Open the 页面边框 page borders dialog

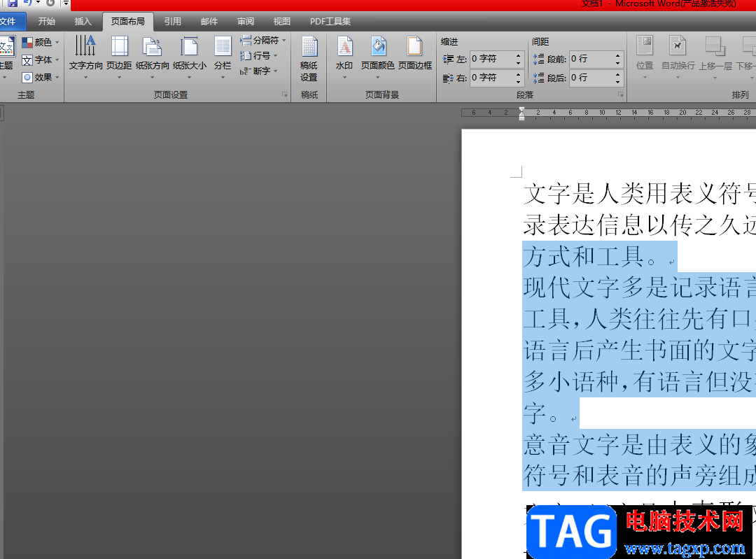[x=415, y=53]
